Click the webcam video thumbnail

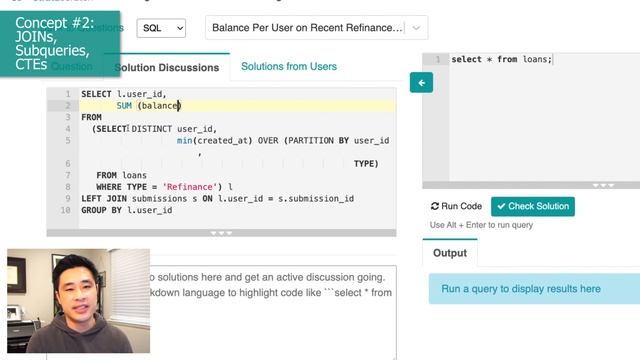[x=78, y=301]
